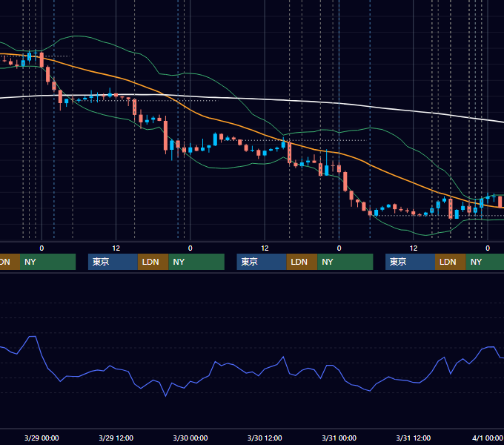Click the NY session bar ending after 3/29 00:00
The width and height of the screenshot is (504, 445).
click(x=48, y=262)
